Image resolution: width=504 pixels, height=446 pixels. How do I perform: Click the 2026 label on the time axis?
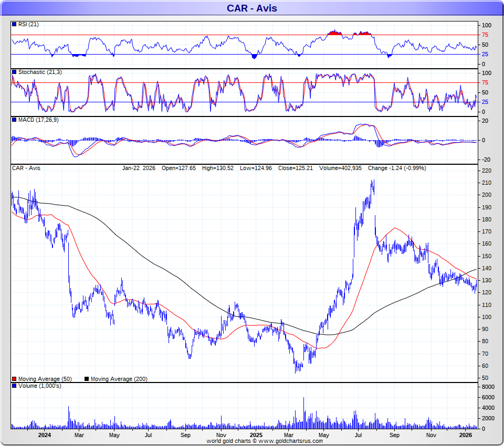point(466,435)
